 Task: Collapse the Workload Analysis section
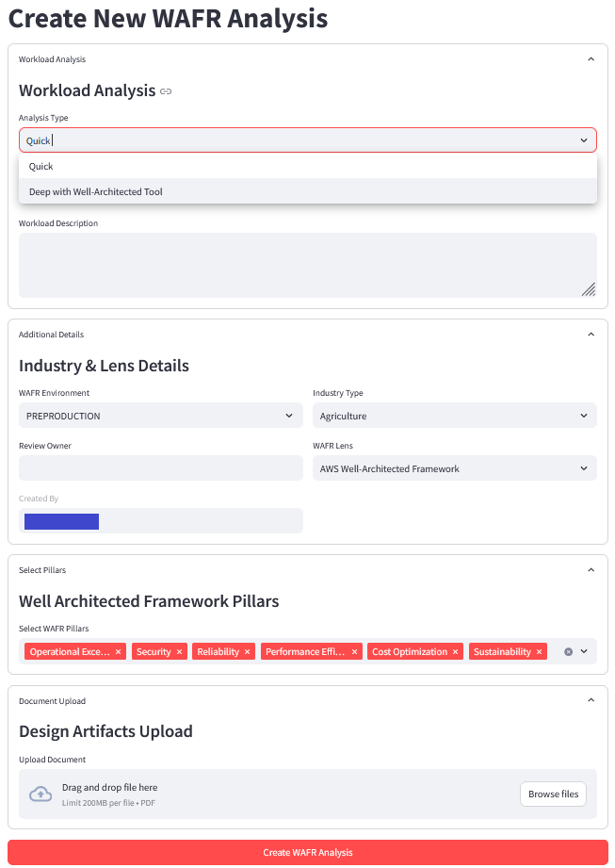pos(591,59)
